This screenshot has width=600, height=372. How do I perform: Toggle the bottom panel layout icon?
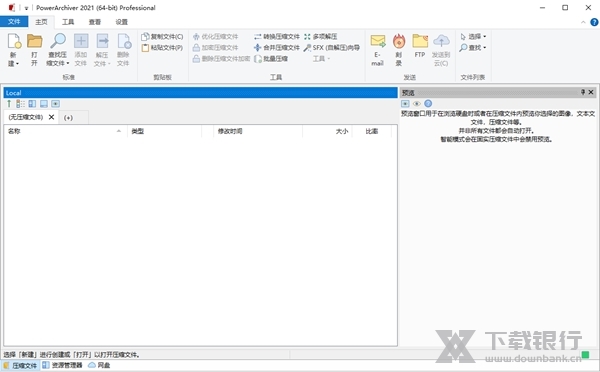pos(44,104)
